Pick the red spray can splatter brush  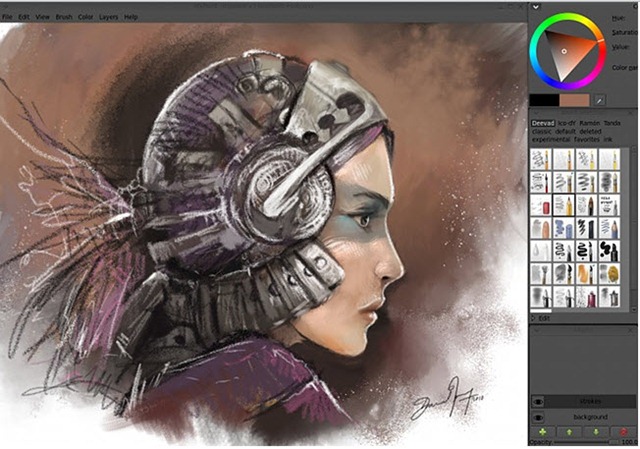[587, 297]
